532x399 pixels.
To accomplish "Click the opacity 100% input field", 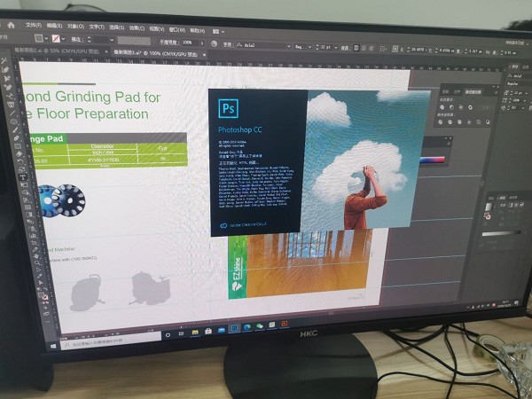I will click(189, 43).
